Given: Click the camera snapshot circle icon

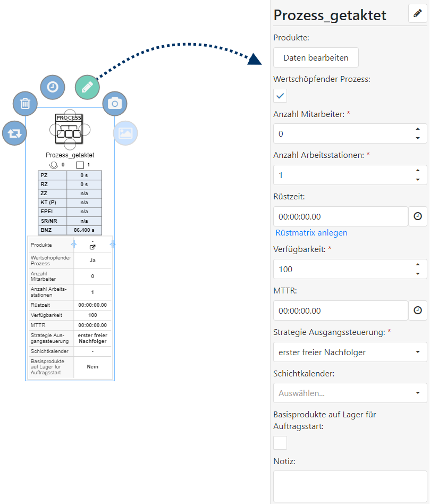Looking at the screenshot, I should 115,104.
